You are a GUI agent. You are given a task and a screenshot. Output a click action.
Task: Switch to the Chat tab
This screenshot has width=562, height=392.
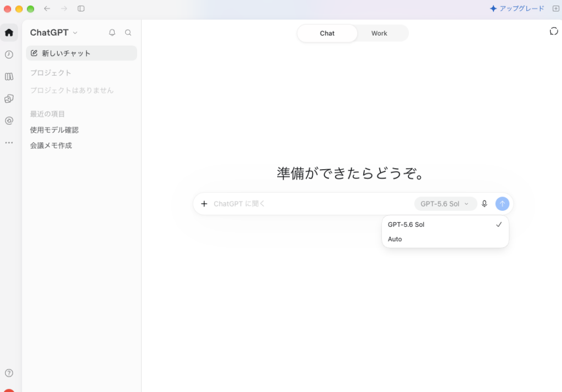click(327, 33)
